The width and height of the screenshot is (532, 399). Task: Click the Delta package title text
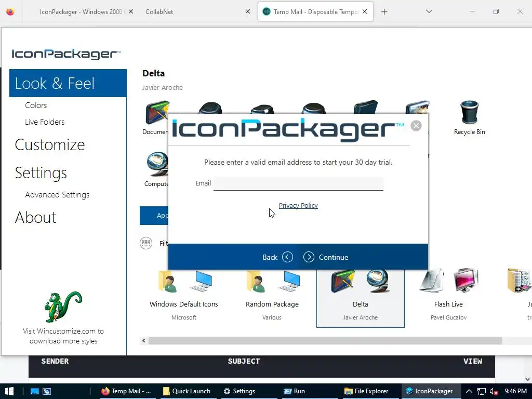click(x=154, y=73)
